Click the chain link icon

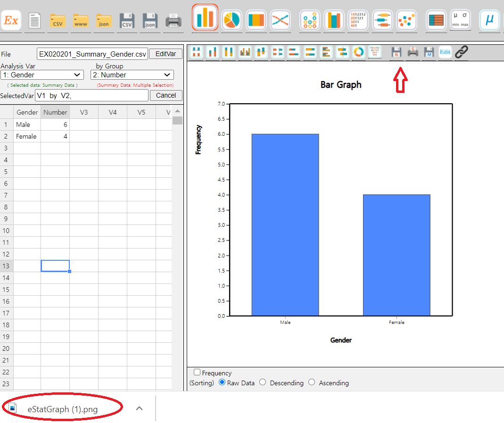462,52
